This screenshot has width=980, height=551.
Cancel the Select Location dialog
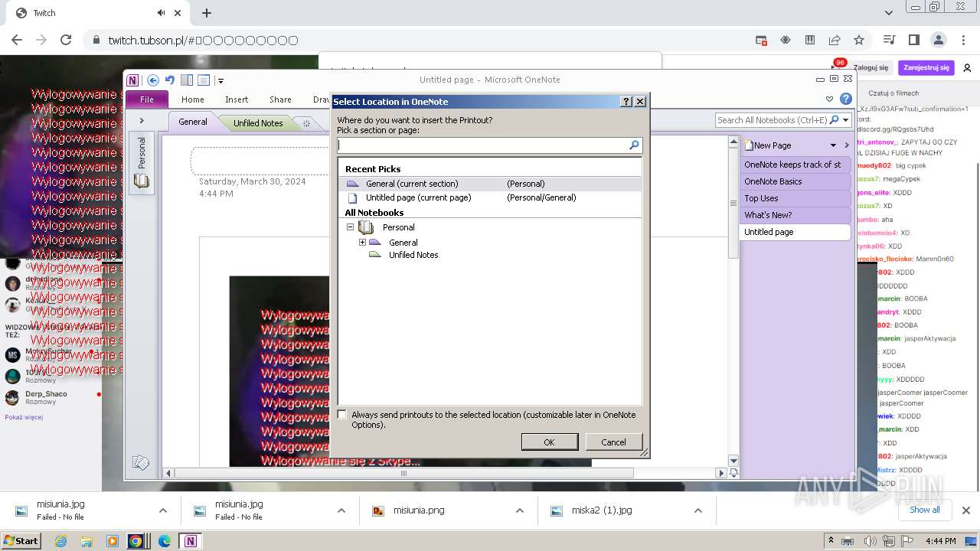[613, 442]
